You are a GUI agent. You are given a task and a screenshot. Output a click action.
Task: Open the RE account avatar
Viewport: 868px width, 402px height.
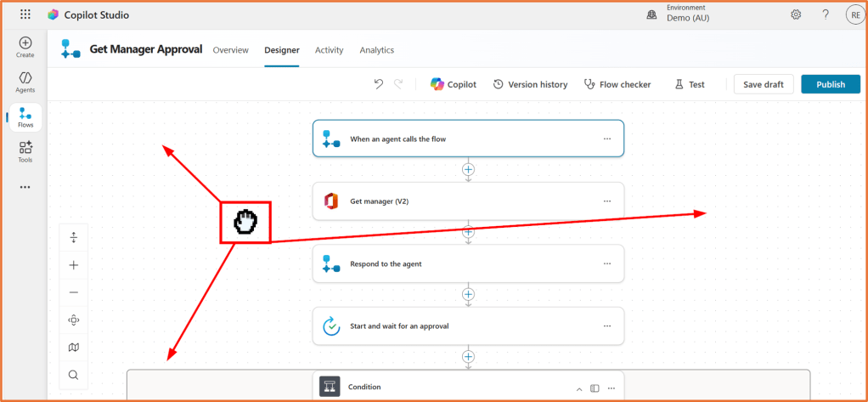click(x=854, y=15)
